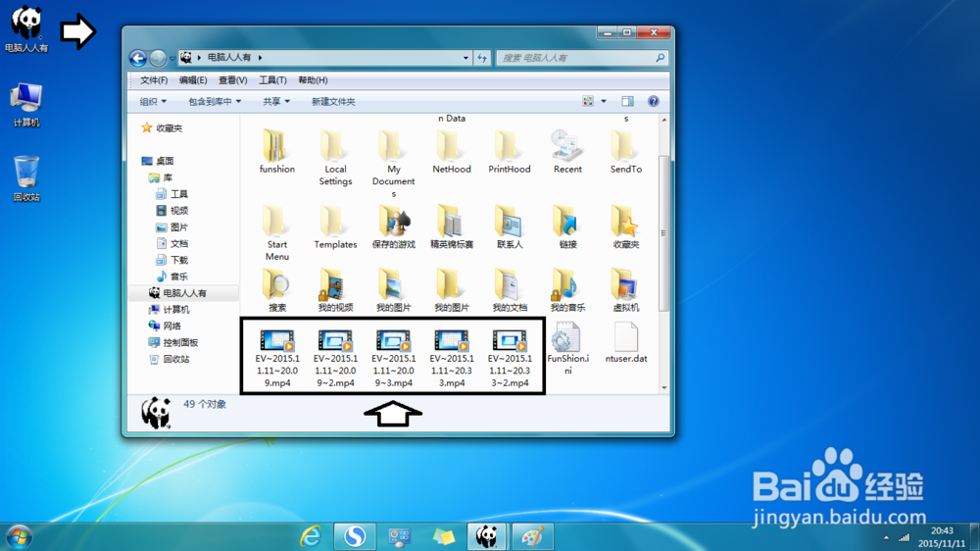Open the 虚拟机 folder
Image resolution: width=980 pixels, height=551 pixels.
click(x=625, y=289)
